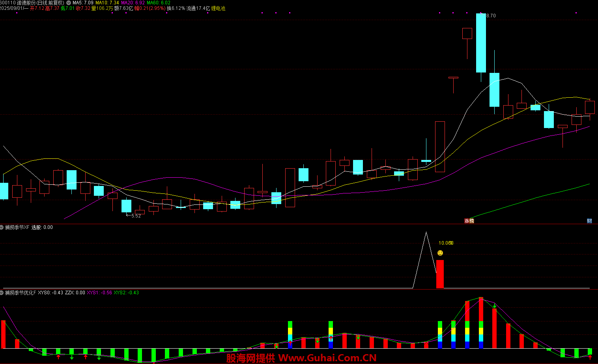Screen dimensions: 598x364
Task: Click the 收7.32 closing price value
Action: 83,8
